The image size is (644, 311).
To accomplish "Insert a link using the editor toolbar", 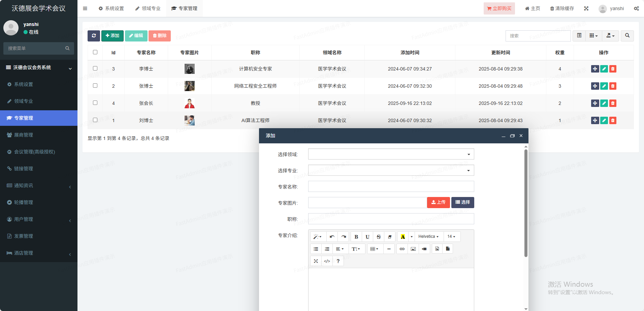I will coord(402,249).
